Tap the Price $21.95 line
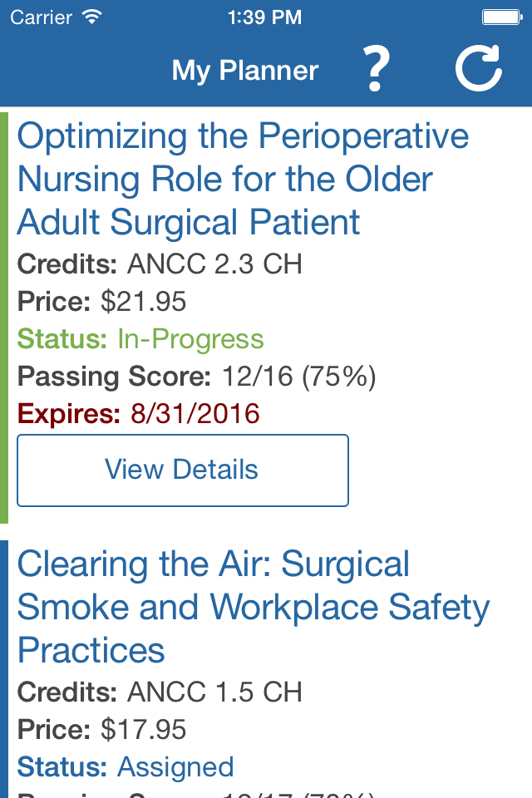The image size is (532, 798). click(101, 301)
